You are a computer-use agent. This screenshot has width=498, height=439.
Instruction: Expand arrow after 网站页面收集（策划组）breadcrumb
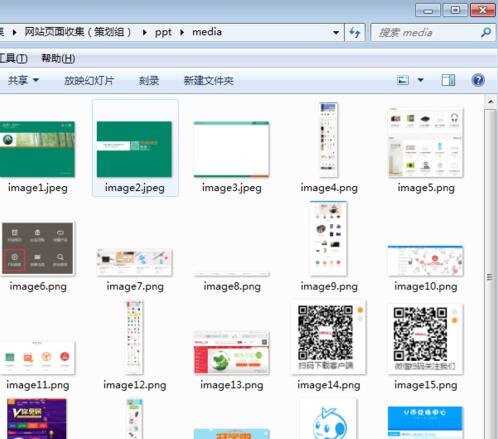[145, 32]
